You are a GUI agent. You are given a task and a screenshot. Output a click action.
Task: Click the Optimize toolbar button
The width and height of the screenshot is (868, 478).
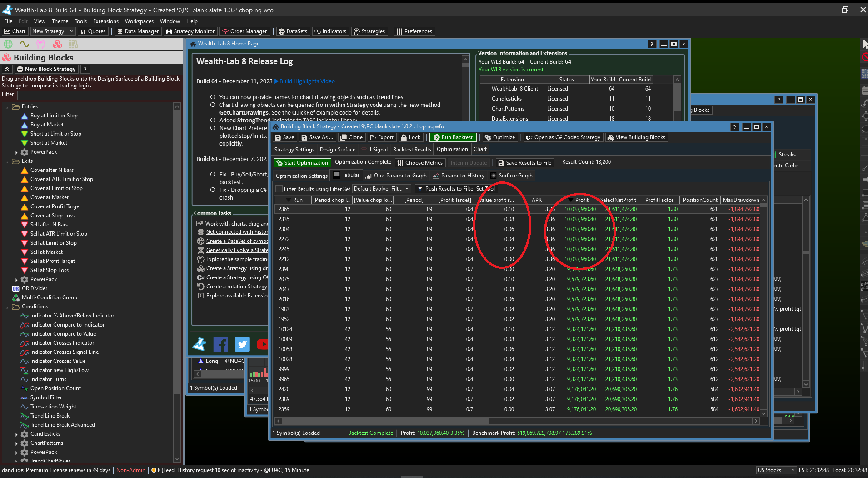tap(500, 137)
